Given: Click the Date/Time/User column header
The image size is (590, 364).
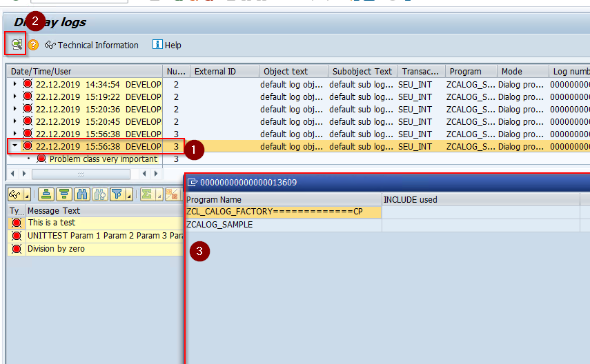Looking at the screenshot, I should point(84,72).
